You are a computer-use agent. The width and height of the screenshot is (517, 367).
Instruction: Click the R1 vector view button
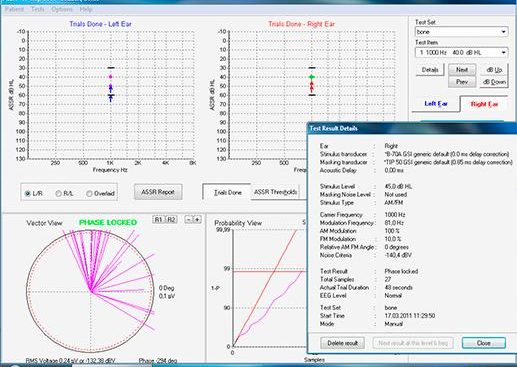(x=159, y=220)
